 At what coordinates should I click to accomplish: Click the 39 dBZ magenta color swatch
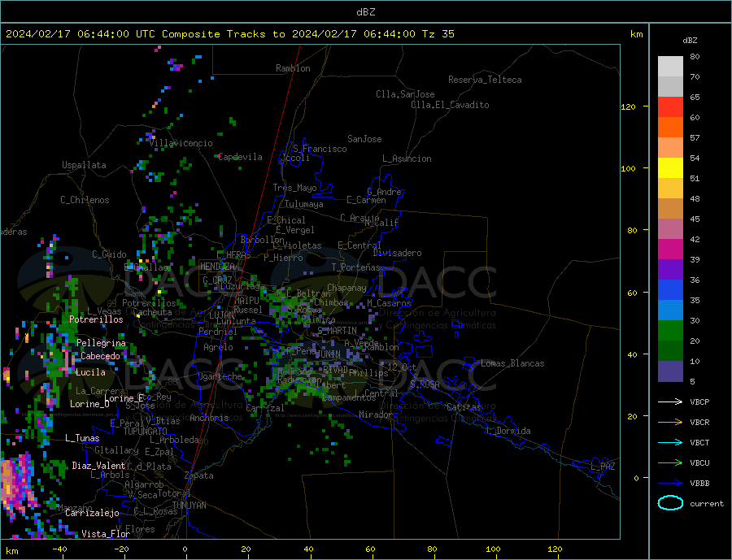(670, 250)
